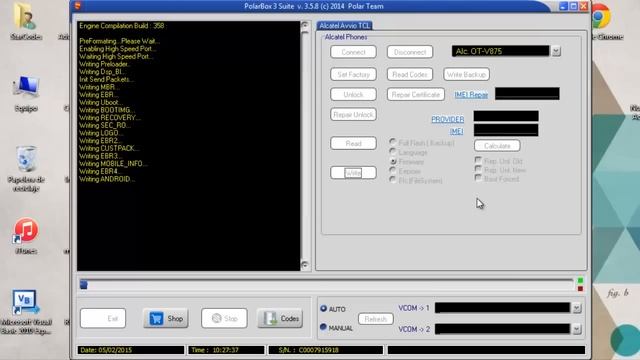Click the Write button
The height and width of the screenshot is (360, 640).
(x=353, y=173)
